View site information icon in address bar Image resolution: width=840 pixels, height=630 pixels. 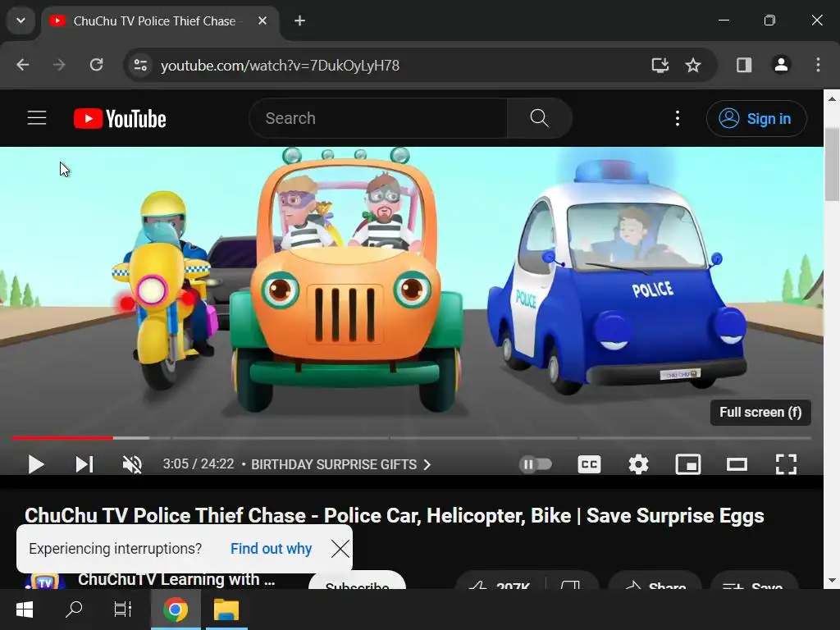pos(140,65)
